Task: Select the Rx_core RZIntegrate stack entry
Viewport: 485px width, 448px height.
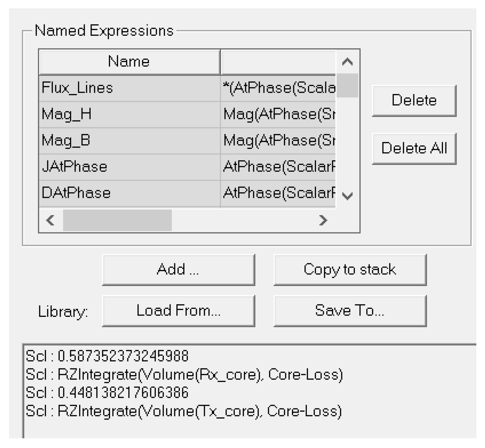Action: tap(184, 374)
